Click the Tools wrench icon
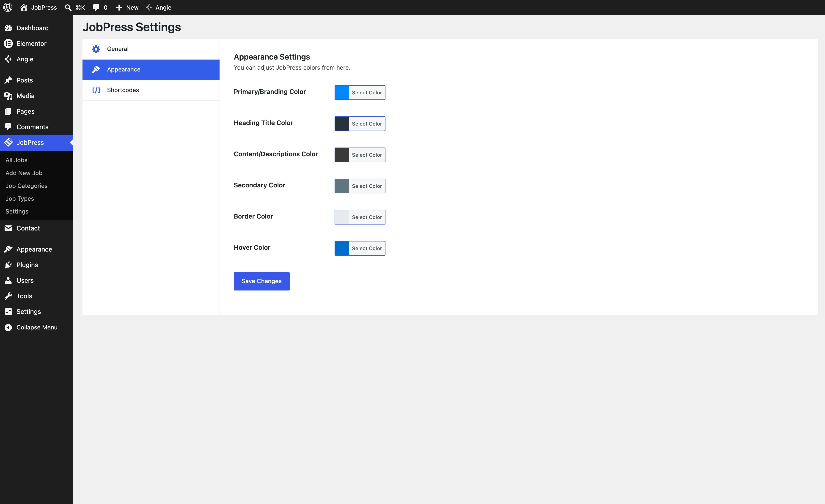The image size is (825, 504). click(8, 296)
